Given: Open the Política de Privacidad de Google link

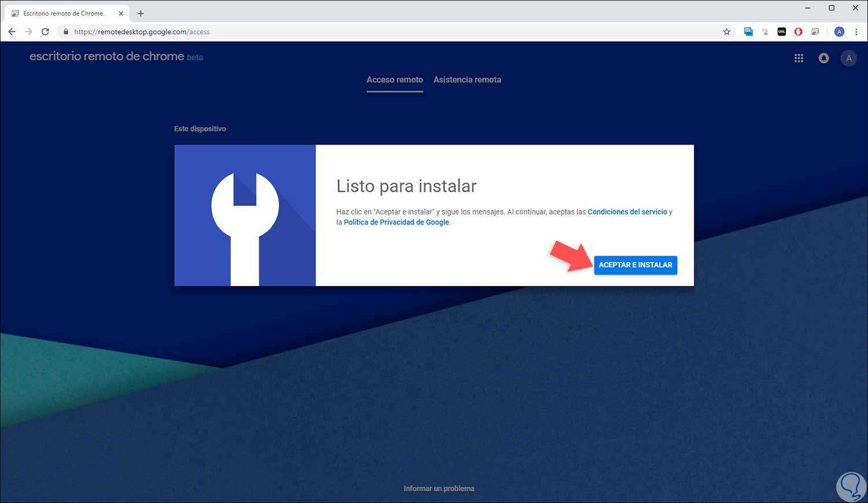Looking at the screenshot, I should 396,222.
